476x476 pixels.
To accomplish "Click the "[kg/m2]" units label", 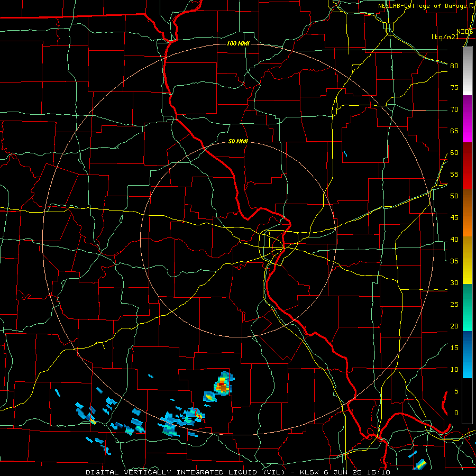I will tap(445, 37).
